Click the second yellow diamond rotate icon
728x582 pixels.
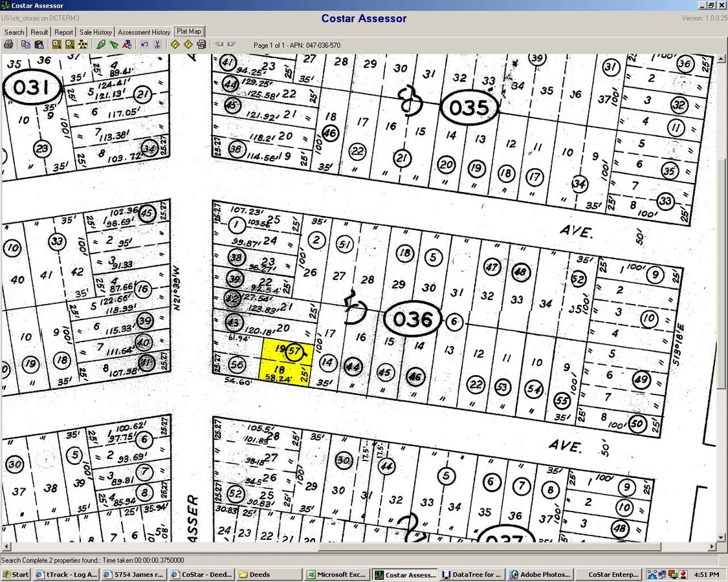point(188,45)
